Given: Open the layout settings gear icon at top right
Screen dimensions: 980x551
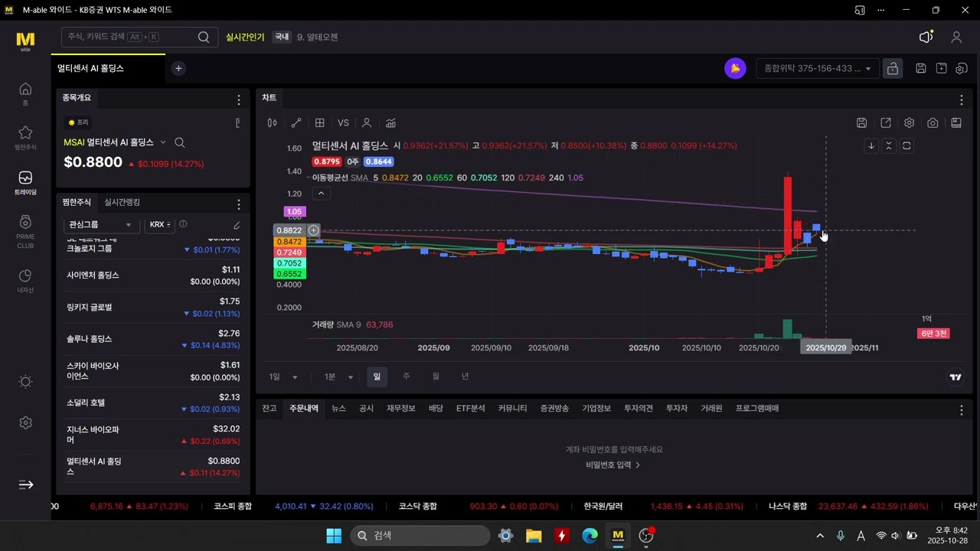Looking at the screenshot, I should coord(961,68).
